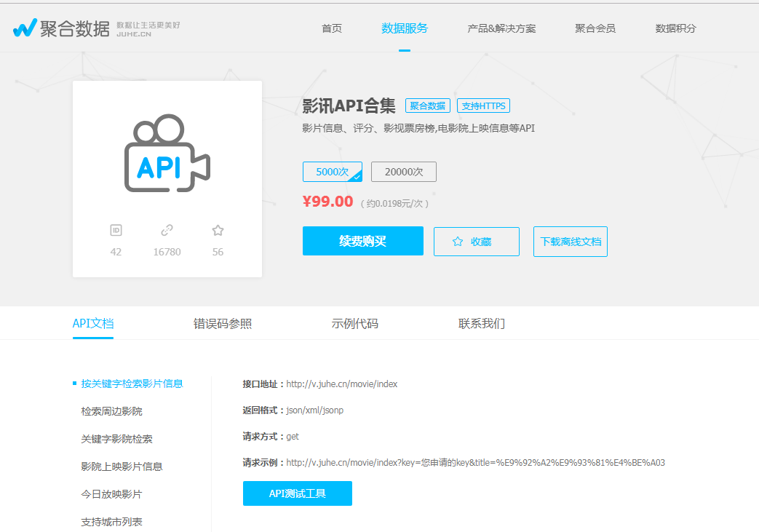759x532 pixels.
Task: Click the ID icon above 42
Action: pos(116,231)
